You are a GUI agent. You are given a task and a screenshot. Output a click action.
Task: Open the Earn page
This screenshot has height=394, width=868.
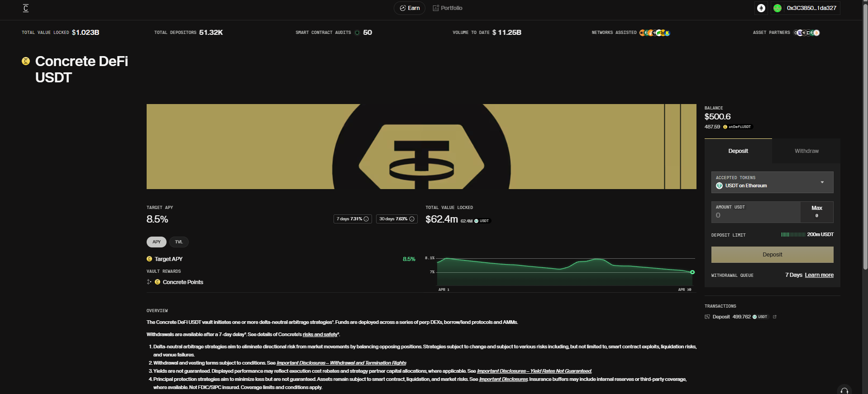click(410, 8)
